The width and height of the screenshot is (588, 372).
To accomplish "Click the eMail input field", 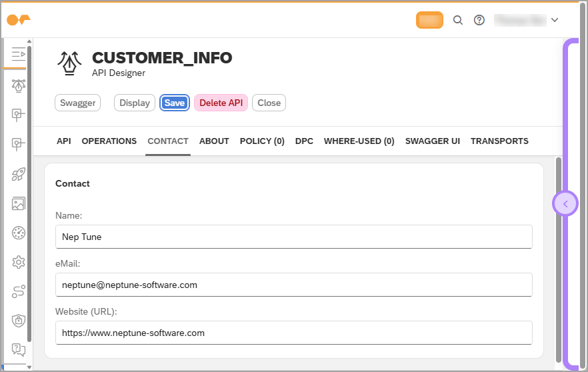I will point(294,285).
